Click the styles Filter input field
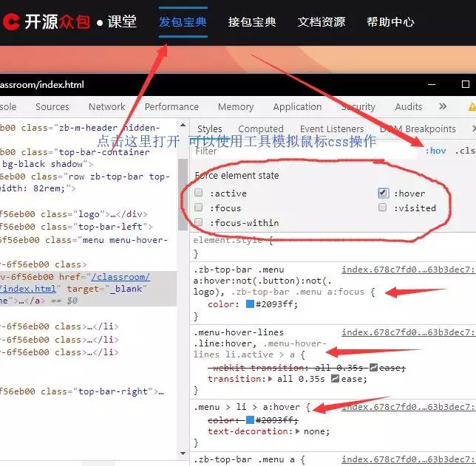476x466 pixels. click(x=305, y=151)
